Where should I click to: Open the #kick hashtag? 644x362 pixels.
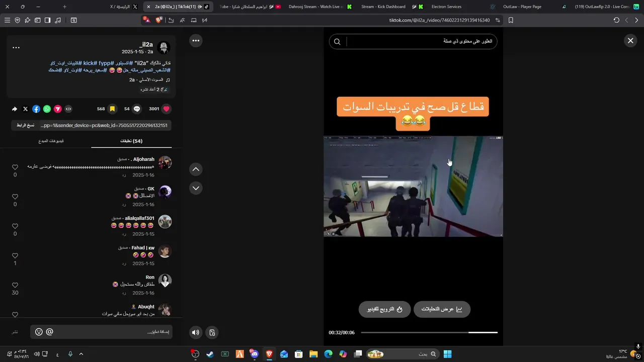point(90,63)
